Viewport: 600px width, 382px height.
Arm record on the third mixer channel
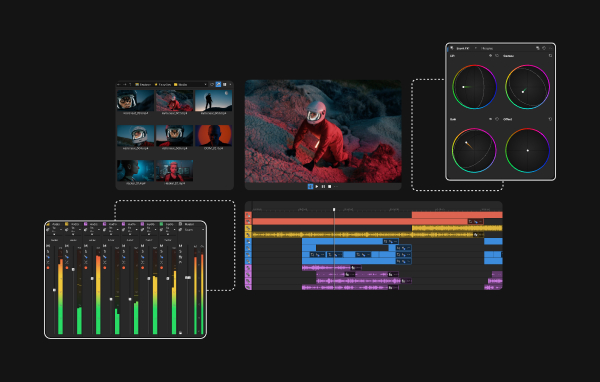86,268
